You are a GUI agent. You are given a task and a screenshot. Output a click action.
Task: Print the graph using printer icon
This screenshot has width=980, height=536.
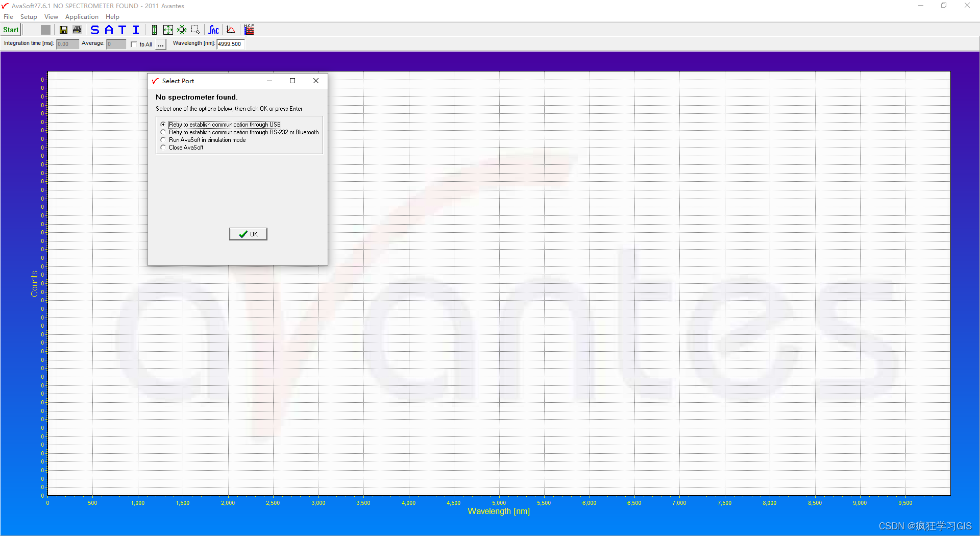click(77, 30)
